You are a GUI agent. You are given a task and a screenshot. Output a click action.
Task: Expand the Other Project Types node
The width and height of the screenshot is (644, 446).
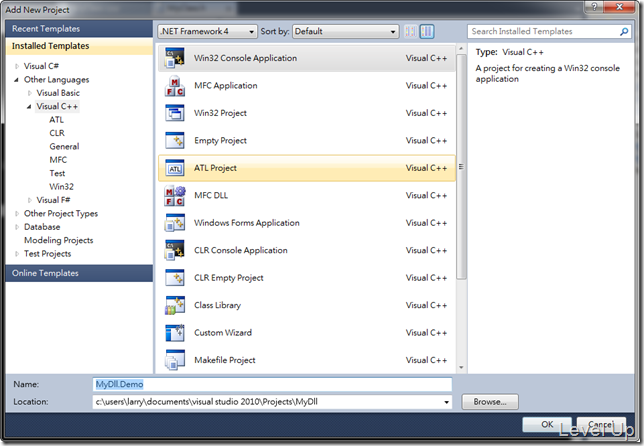click(17, 214)
